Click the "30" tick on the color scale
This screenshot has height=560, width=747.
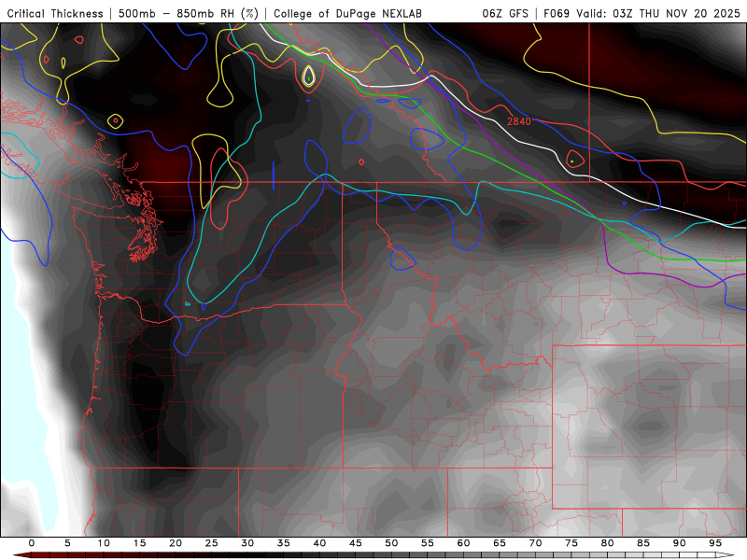pyautogui.click(x=247, y=543)
